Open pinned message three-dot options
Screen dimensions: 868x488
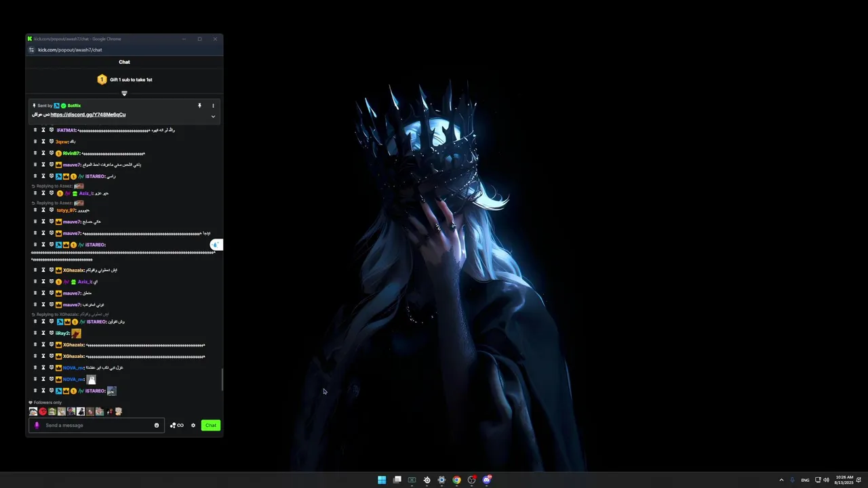tap(213, 106)
